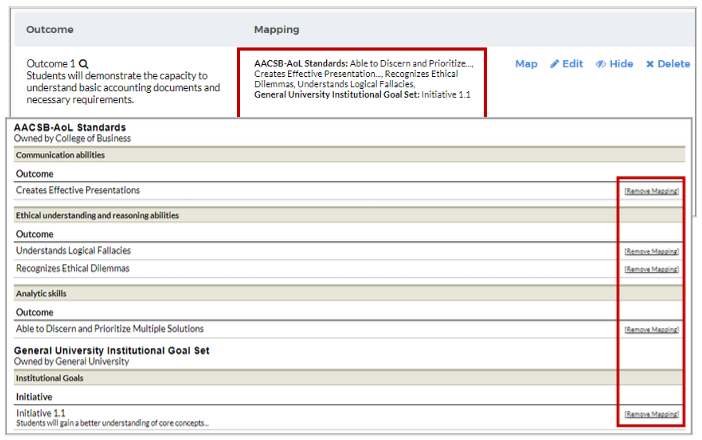
Task: Open Edit for Outcome 1
Action: pos(572,64)
